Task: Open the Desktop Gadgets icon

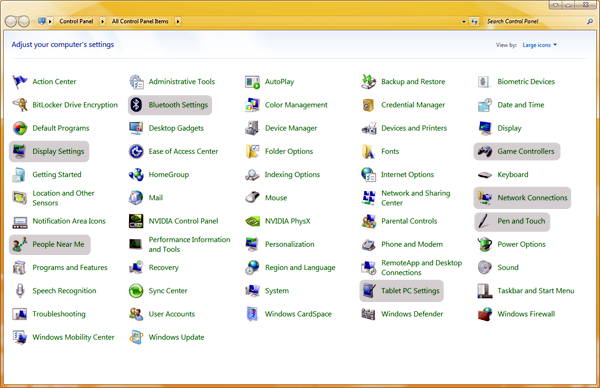Action: pyautogui.click(x=136, y=128)
